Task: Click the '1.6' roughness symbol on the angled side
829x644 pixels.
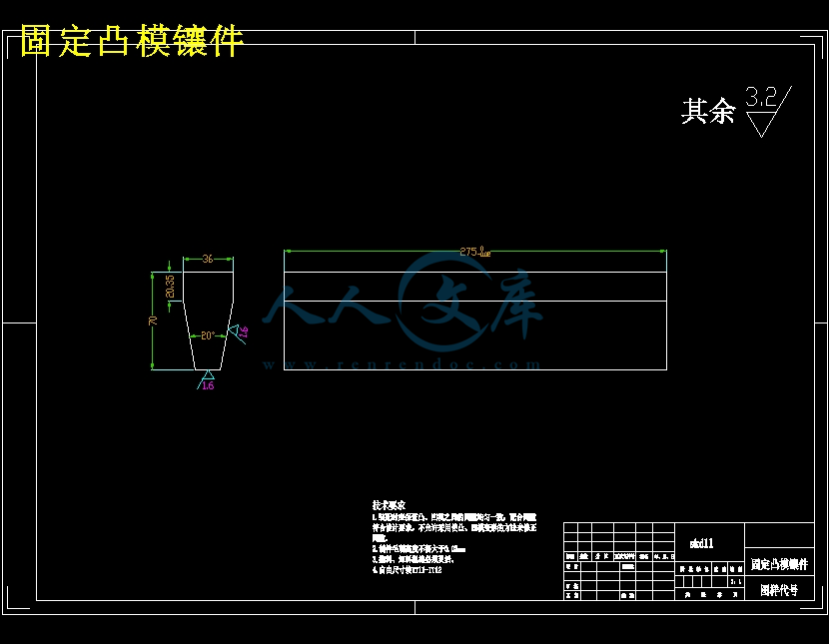Action: (x=238, y=333)
